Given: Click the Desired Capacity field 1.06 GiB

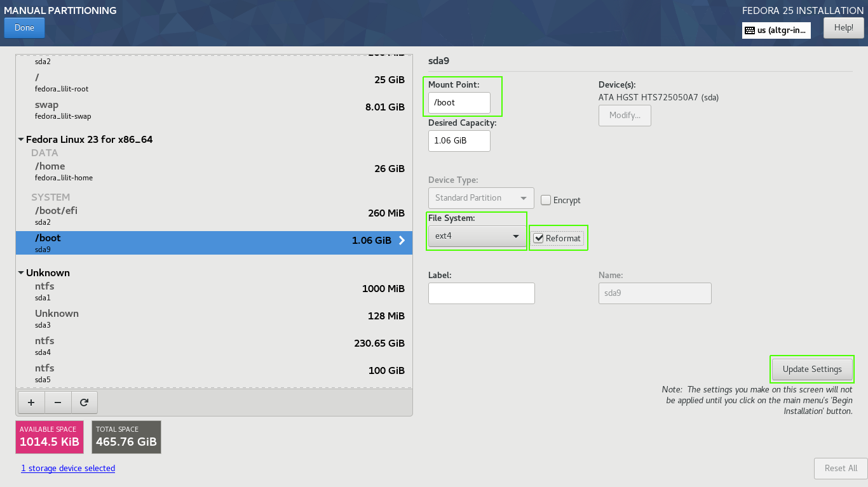Looking at the screenshot, I should click(x=459, y=141).
